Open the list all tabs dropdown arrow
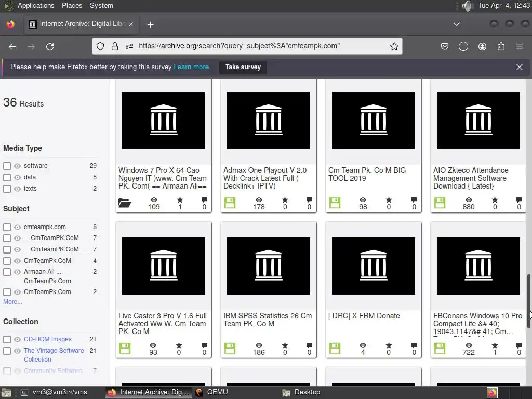This screenshot has height=399, width=532. pos(457,24)
